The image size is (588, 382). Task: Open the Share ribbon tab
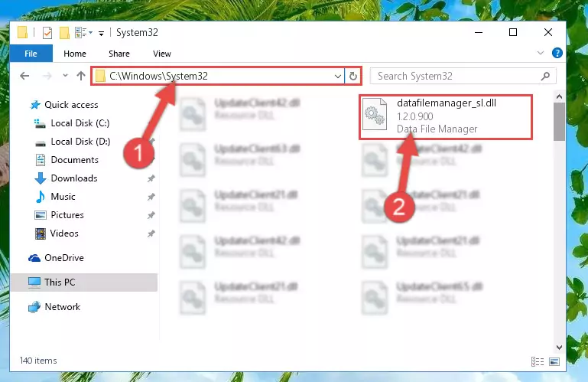(x=119, y=54)
